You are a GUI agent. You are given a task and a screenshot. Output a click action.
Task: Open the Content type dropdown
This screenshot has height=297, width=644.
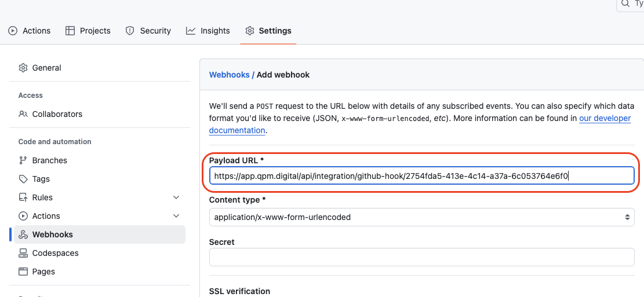coord(421,217)
